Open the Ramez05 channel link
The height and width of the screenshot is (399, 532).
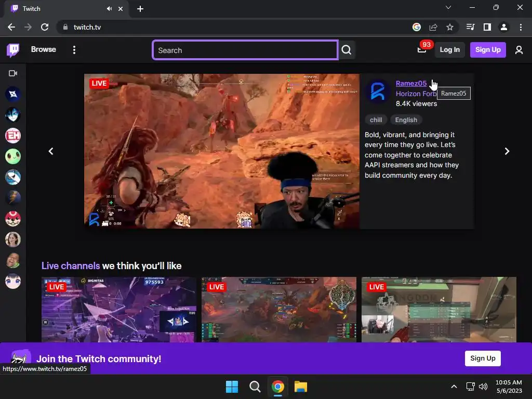(411, 84)
